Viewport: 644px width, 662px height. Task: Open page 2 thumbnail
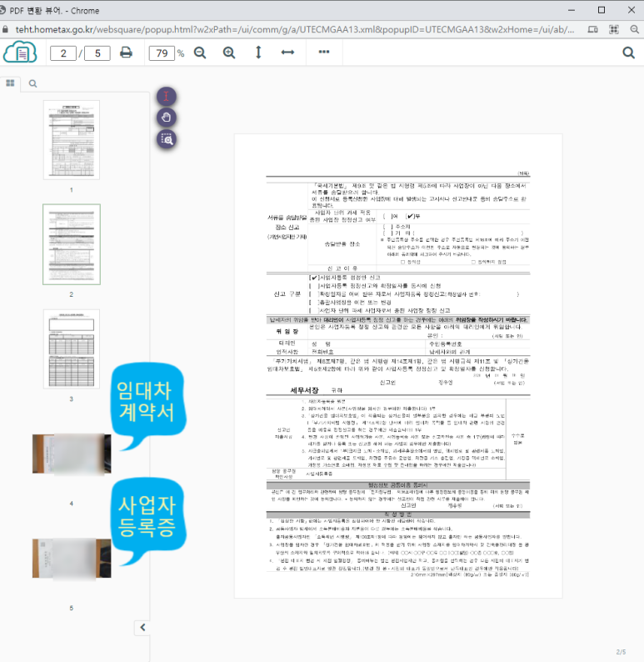coord(72,244)
